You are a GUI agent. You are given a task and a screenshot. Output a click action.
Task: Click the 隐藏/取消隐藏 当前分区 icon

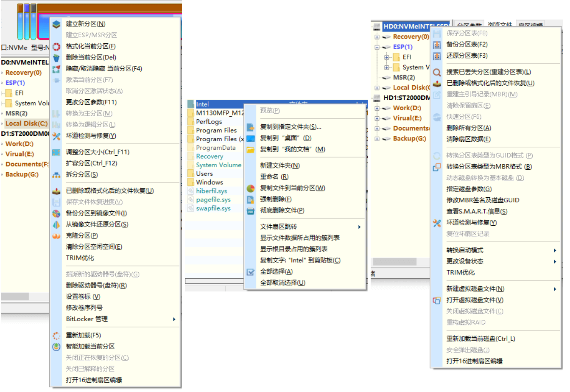click(x=56, y=69)
